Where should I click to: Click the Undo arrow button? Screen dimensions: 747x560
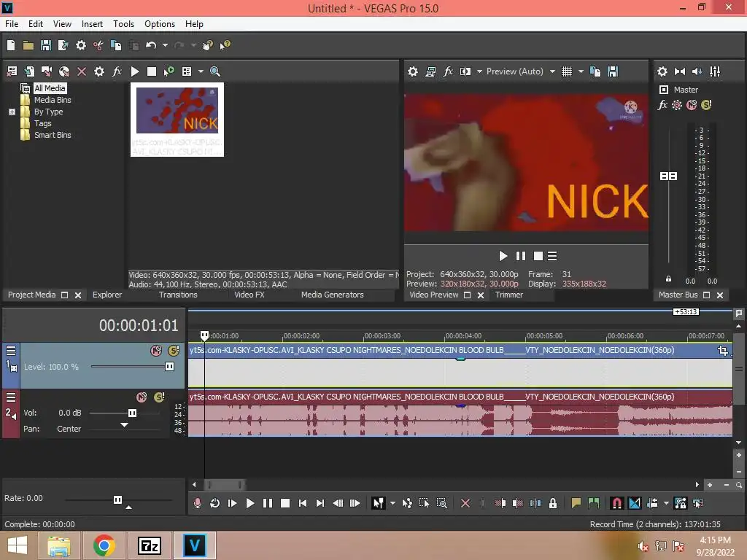point(151,45)
